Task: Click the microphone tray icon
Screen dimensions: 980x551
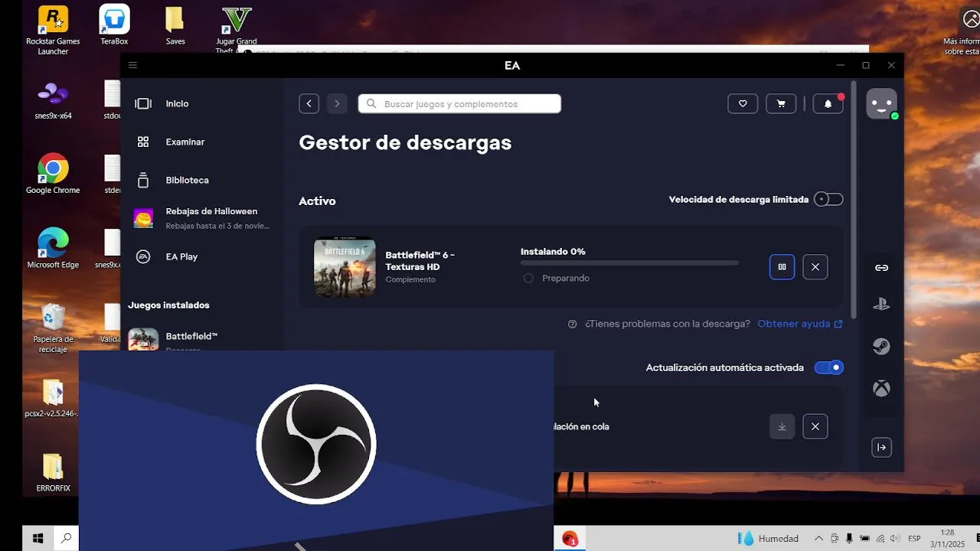Action: click(849, 539)
